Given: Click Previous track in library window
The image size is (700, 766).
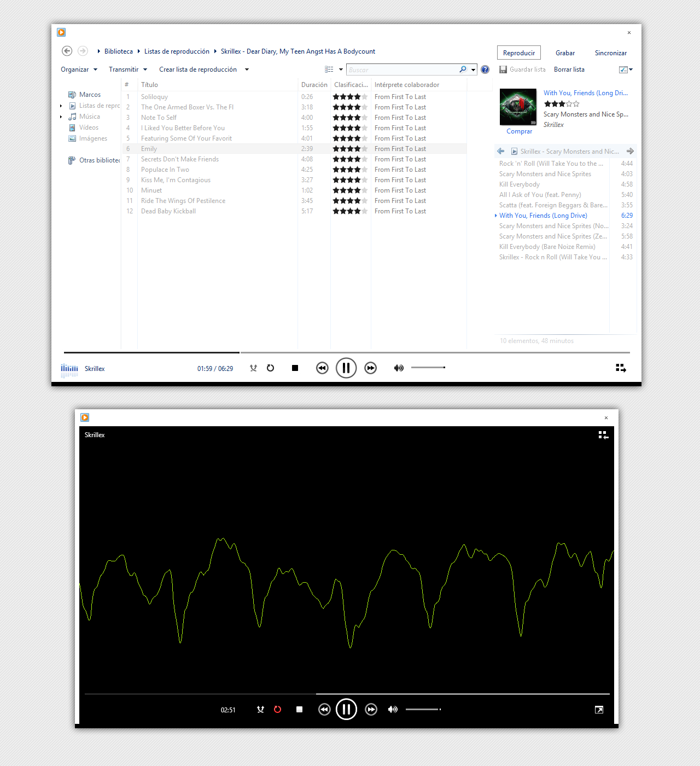Looking at the screenshot, I should coord(322,368).
